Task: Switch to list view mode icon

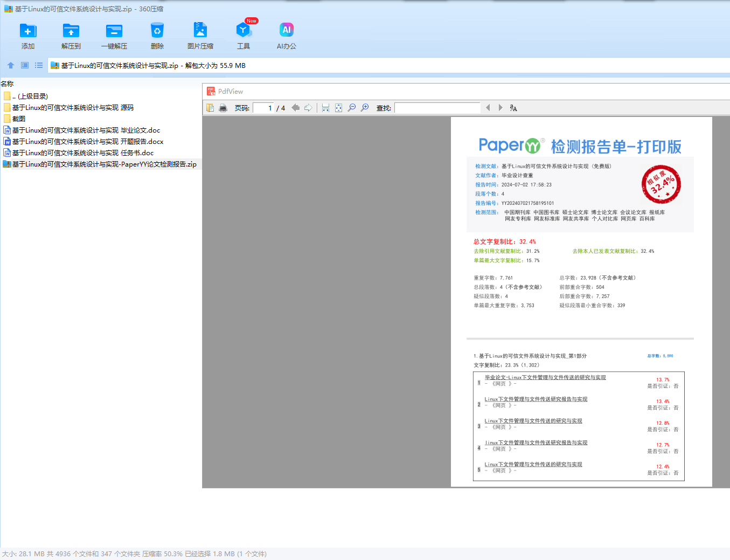Action: point(39,65)
